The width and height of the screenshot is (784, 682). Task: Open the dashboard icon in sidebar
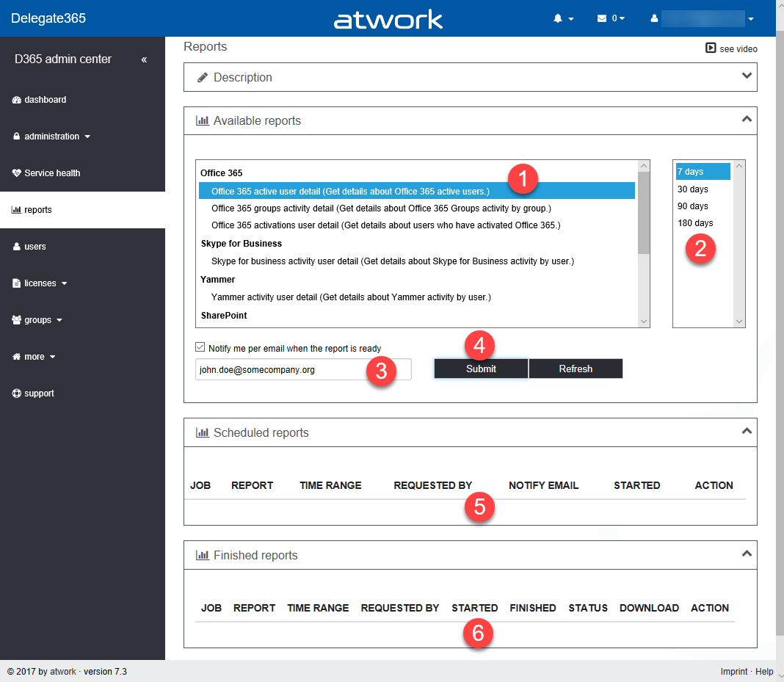point(17,100)
